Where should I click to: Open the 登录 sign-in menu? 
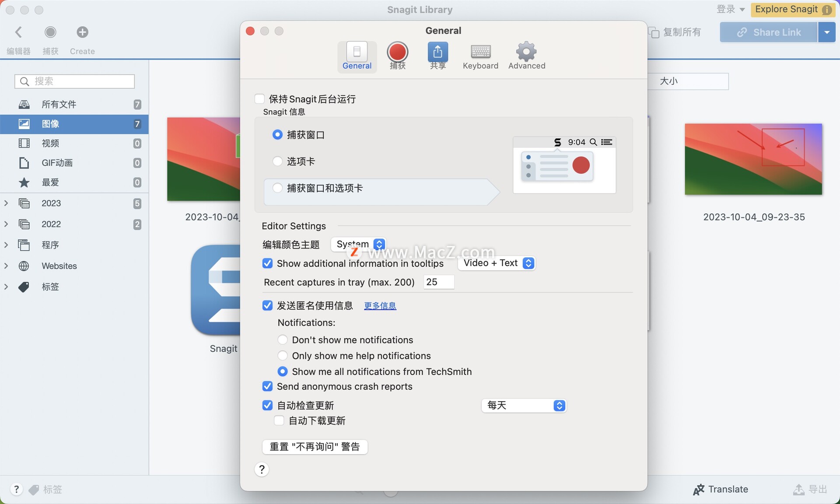[731, 9]
